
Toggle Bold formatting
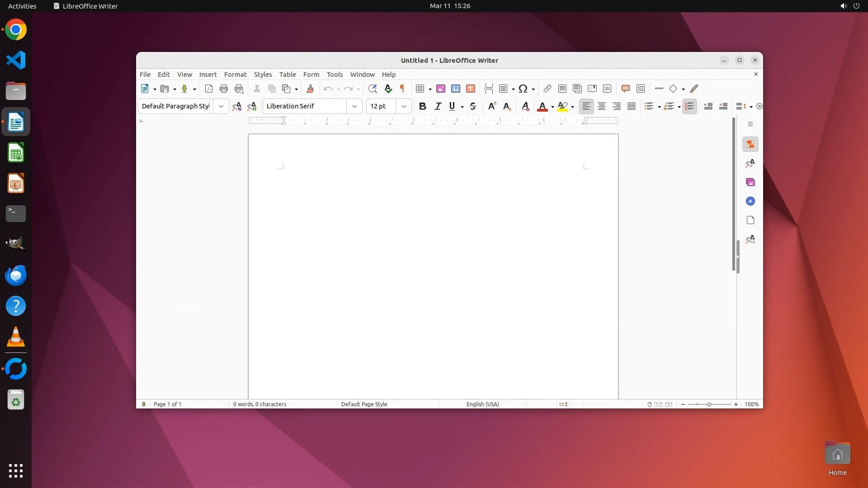coord(423,106)
